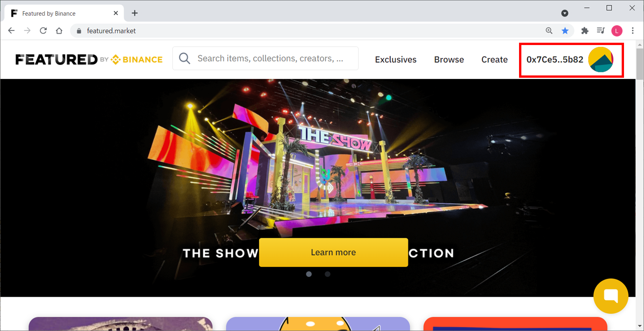Open a new browser tab
Image resolution: width=644 pixels, height=331 pixels.
(x=135, y=13)
